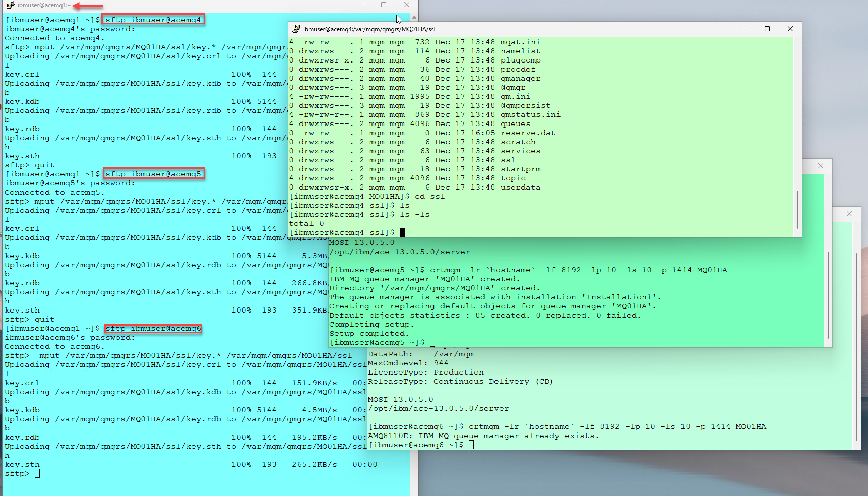Viewport: 868px width, 496px height.
Task: Click the acemq6 shell prompt cursor
Action: click(x=471, y=445)
